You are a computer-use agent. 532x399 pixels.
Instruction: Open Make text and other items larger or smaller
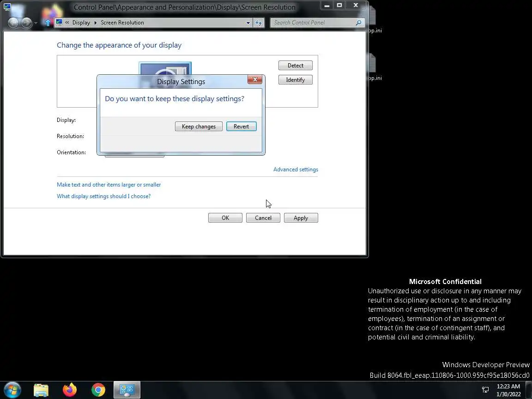pos(109,185)
